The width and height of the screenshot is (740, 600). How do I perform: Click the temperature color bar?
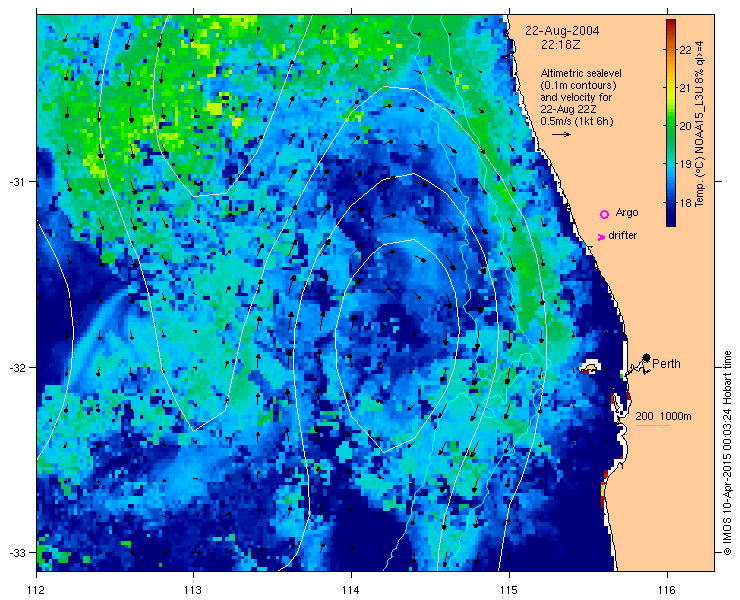click(671, 123)
